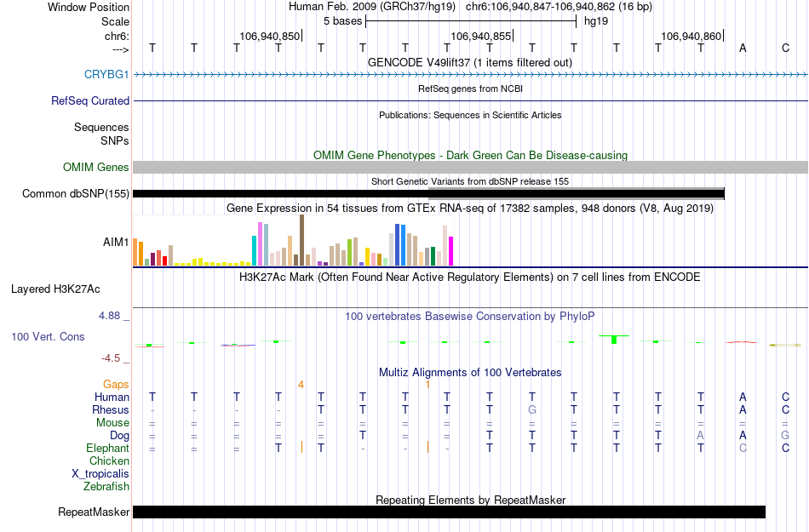
Task: Open the CRYBG1 gene label
Action: pos(106,74)
